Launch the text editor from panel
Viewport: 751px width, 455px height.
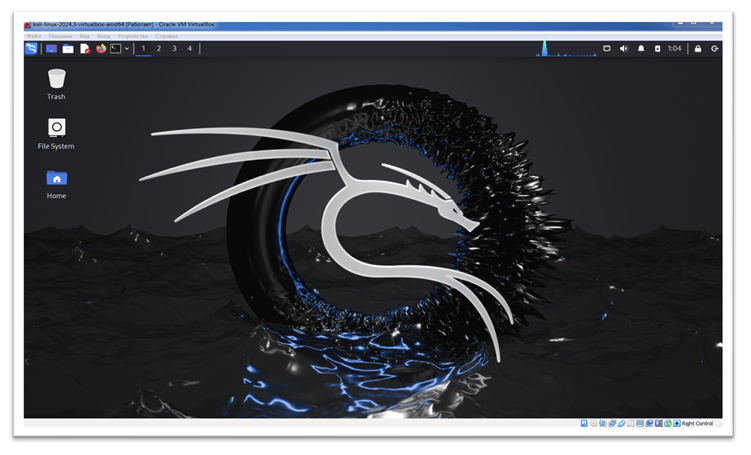(x=85, y=48)
